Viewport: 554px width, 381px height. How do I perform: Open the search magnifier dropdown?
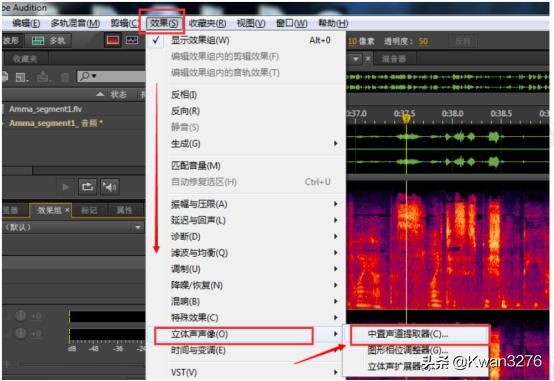(x=88, y=76)
